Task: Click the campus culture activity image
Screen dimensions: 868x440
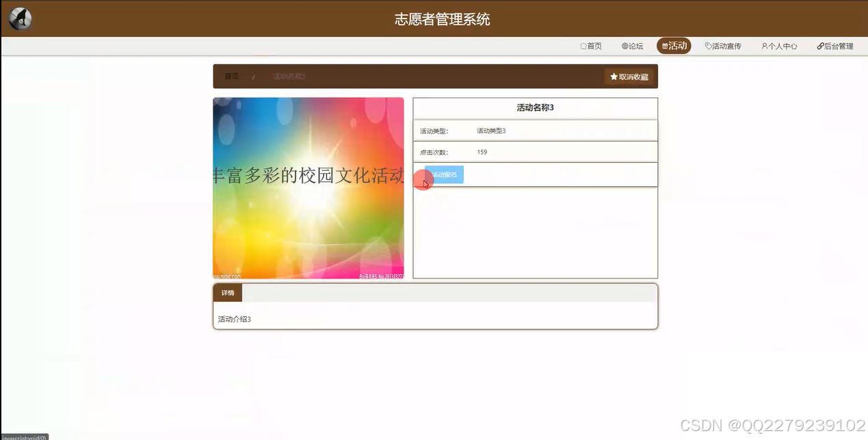Action: [x=308, y=187]
